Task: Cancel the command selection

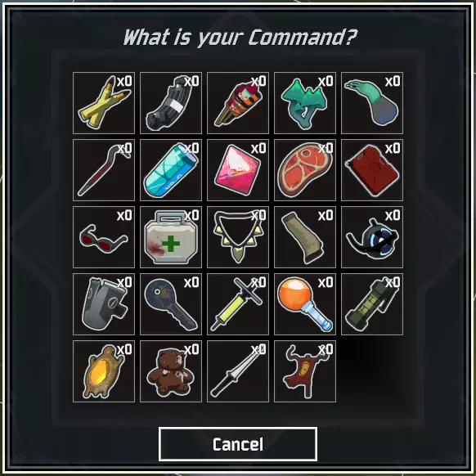Action: [x=238, y=444]
